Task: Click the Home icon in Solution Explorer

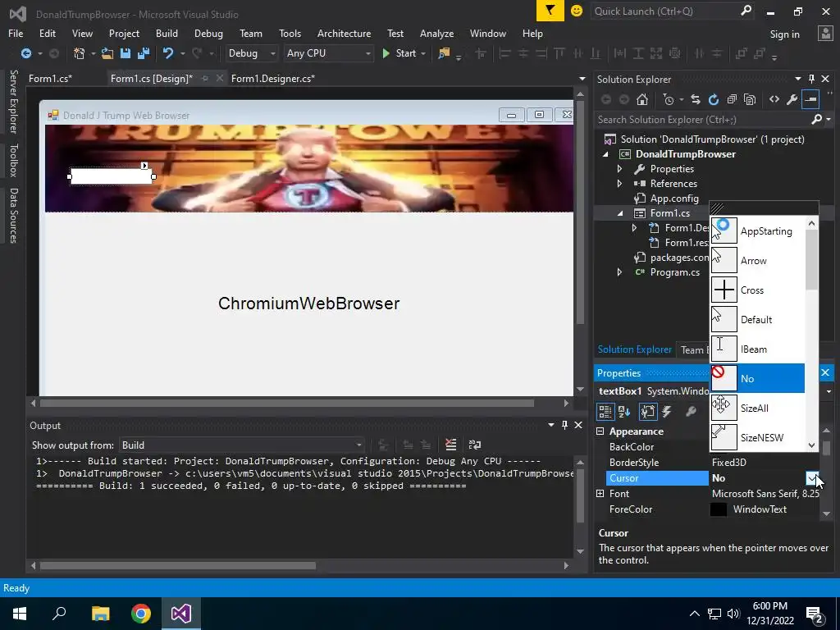Action: [x=641, y=99]
